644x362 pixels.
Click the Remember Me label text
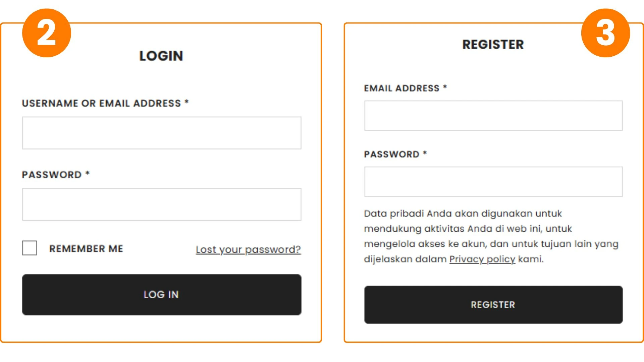click(x=86, y=248)
